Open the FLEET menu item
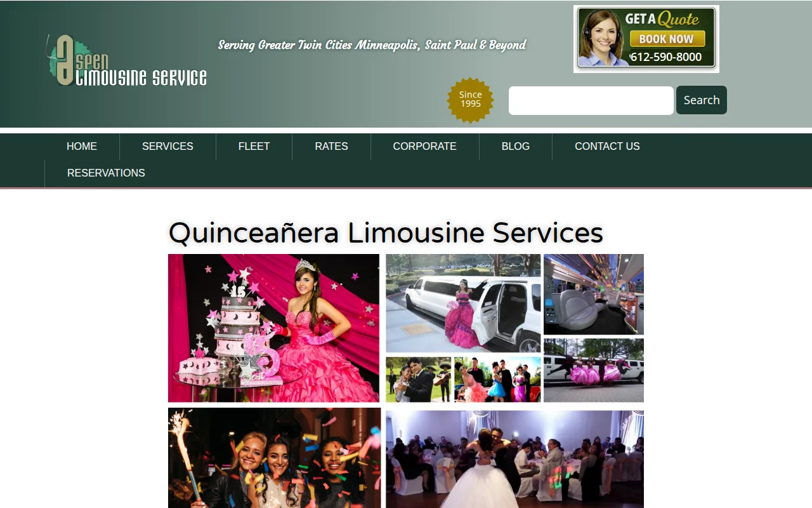The width and height of the screenshot is (812, 508). 254,147
